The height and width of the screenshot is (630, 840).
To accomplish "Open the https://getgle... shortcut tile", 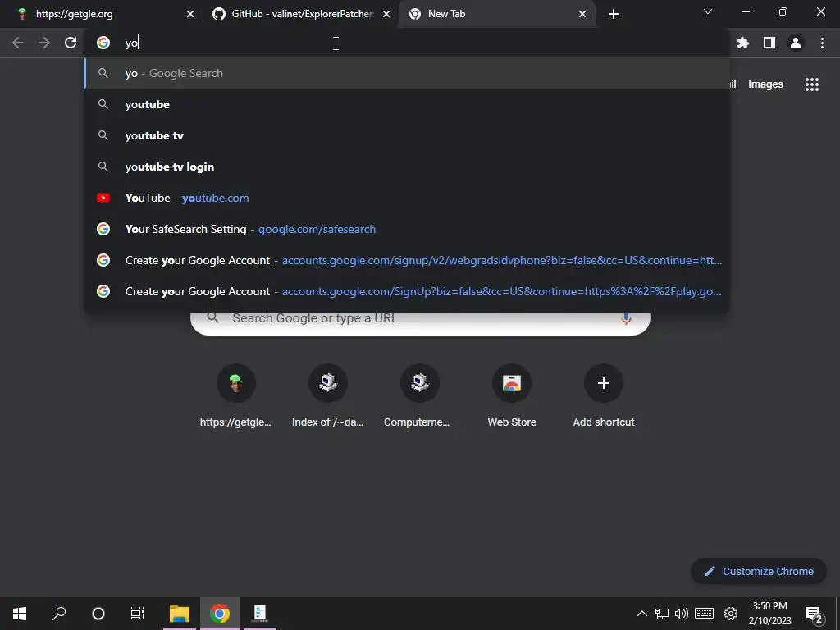I will [235, 396].
